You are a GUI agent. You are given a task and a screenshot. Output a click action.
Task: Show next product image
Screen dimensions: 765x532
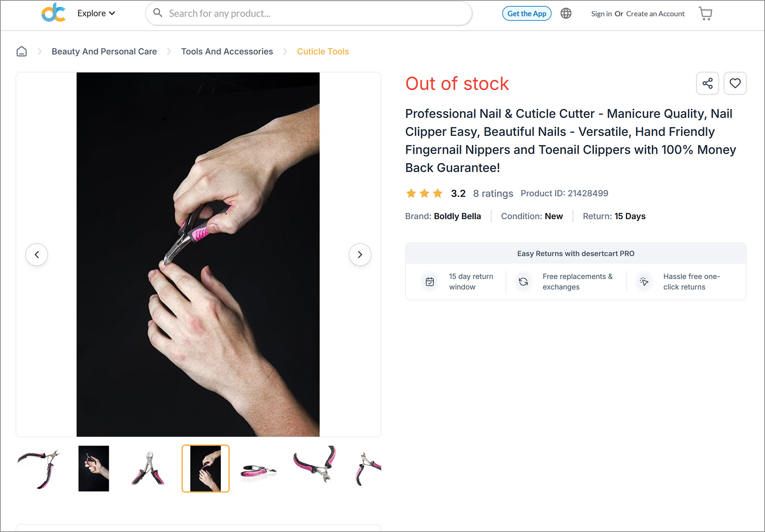[x=360, y=254]
